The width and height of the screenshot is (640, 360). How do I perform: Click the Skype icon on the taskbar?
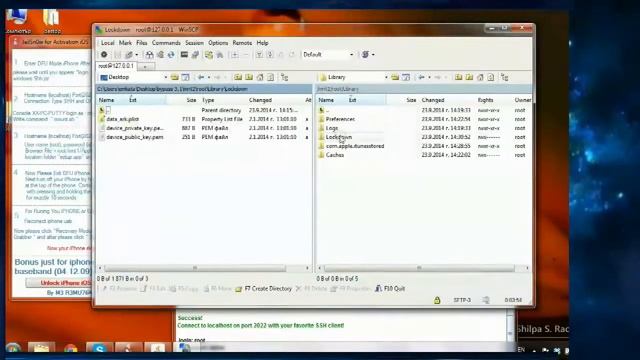[99, 348]
